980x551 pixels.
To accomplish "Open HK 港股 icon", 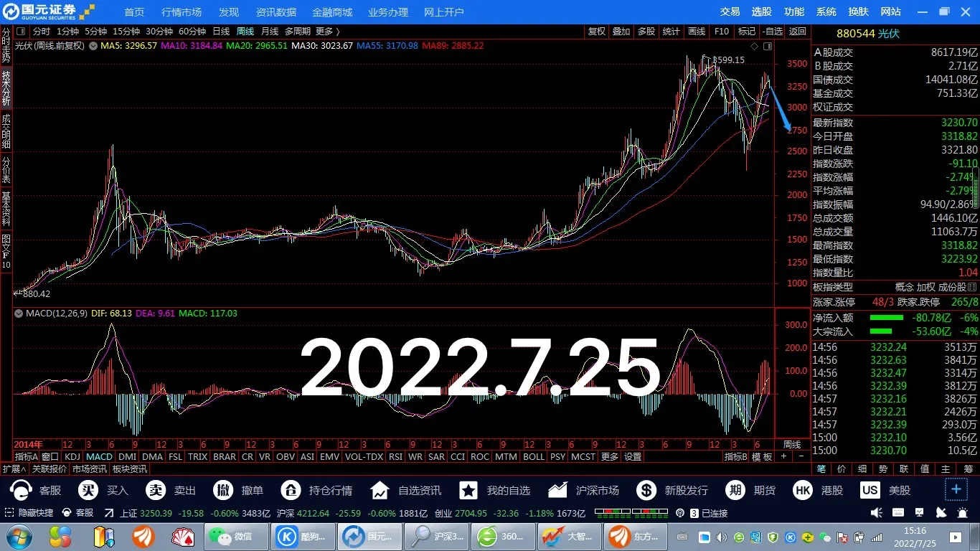I will click(803, 491).
